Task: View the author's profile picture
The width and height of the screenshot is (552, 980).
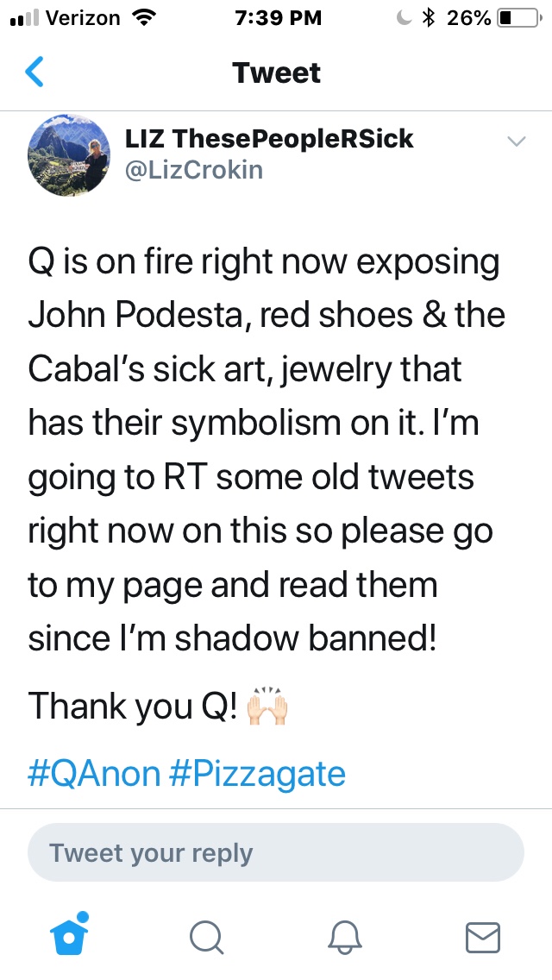Action: 70,156
